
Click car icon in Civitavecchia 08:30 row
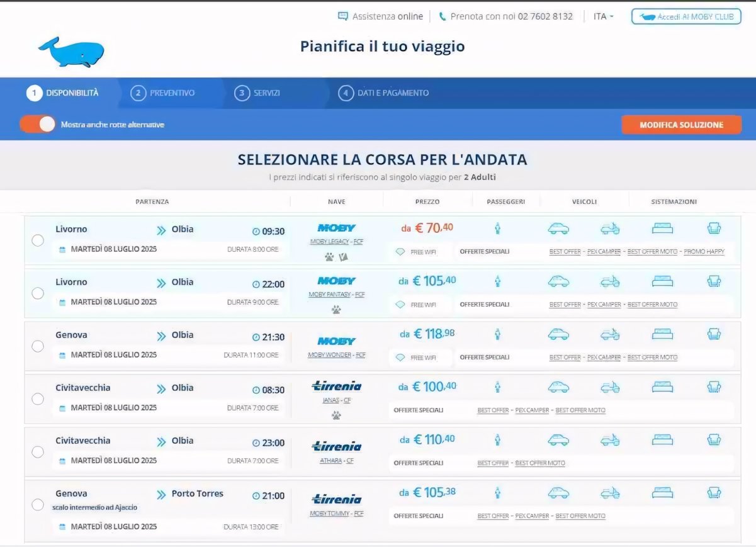558,387
